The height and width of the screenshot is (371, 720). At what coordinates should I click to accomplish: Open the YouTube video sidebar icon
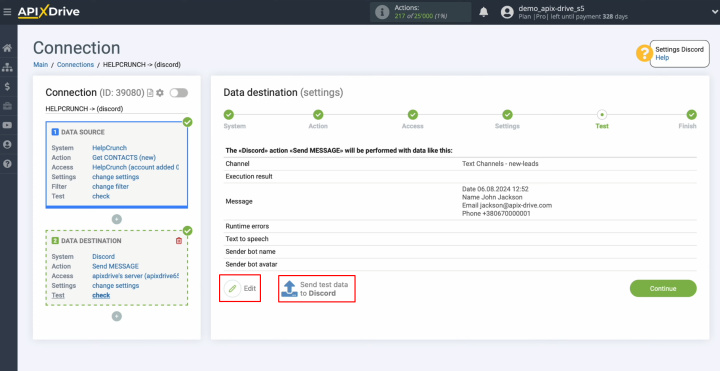[x=7, y=125]
